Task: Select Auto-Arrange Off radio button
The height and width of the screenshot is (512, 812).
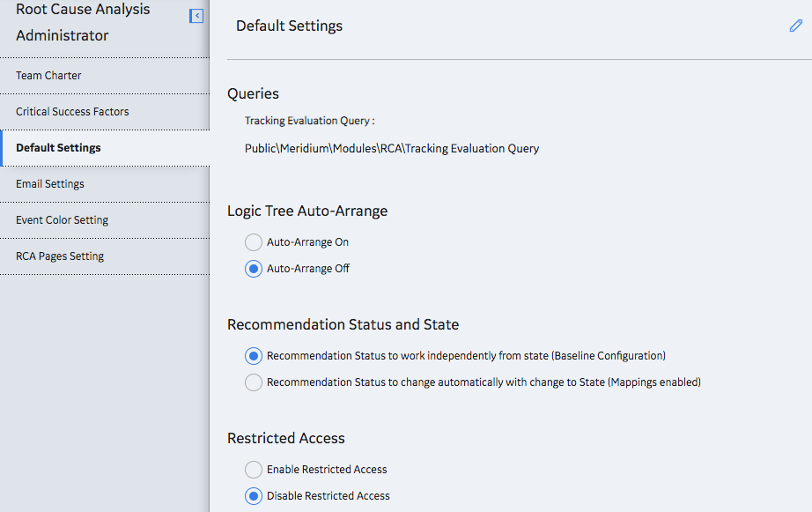Action: pyautogui.click(x=254, y=269)
